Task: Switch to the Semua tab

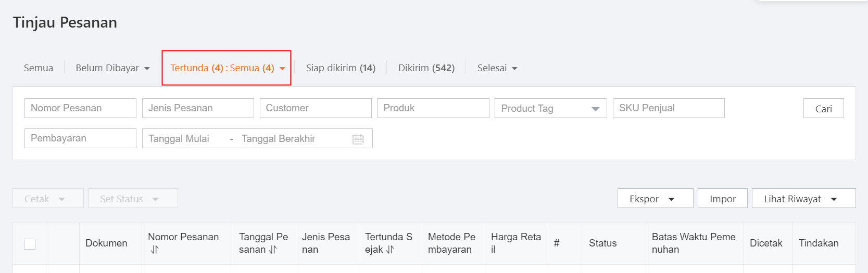Action: coord(39,68)
